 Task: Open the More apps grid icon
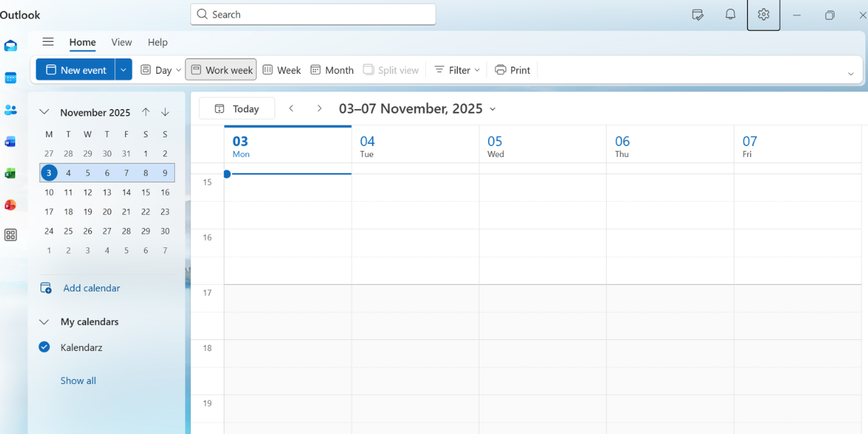click(x=10, y=234)
